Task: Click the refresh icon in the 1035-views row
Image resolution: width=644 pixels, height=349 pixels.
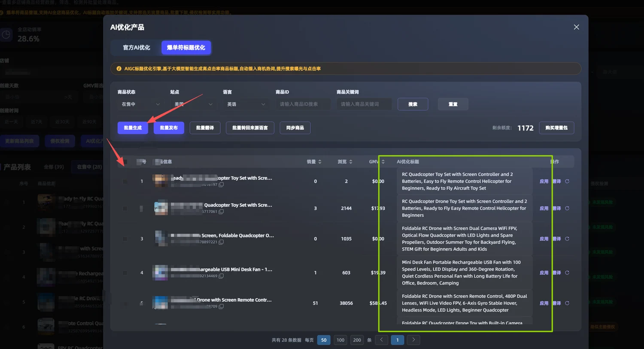Action: (x=567, y=239)
